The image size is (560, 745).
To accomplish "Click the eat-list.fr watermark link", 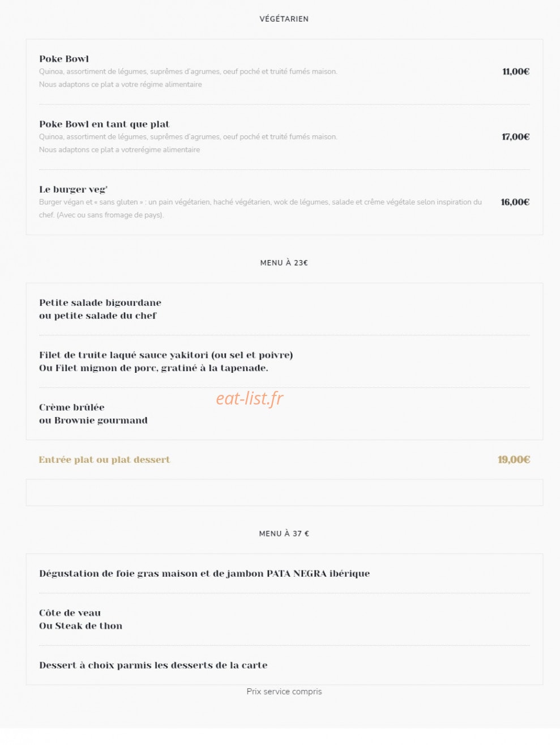I will pyautogui.click(x=249, y=398).
